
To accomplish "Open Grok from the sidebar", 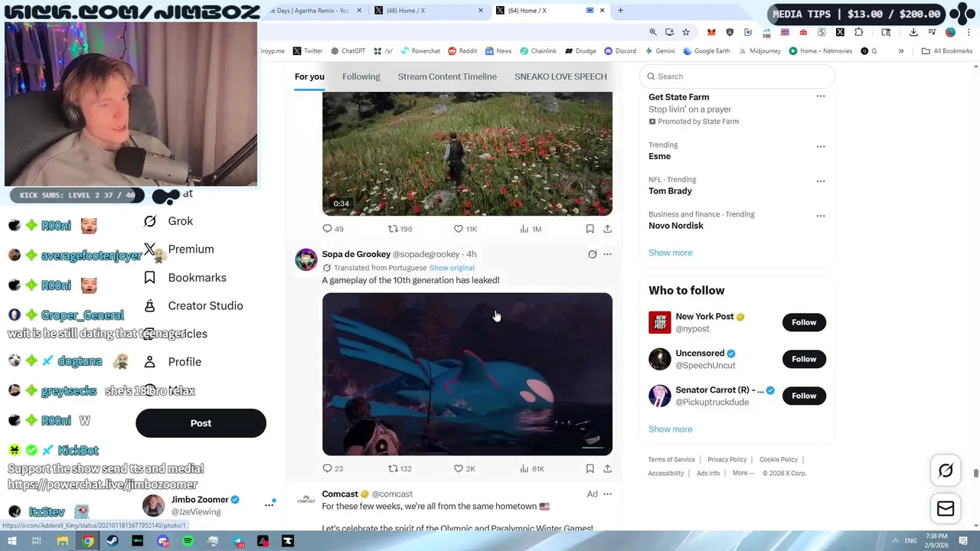I will pyautogui.click(x=170, y=221).
